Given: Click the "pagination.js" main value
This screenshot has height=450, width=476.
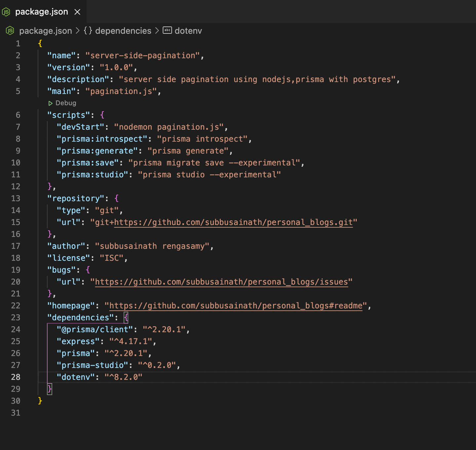Looking at the screenshot, I should pos(121,91).
